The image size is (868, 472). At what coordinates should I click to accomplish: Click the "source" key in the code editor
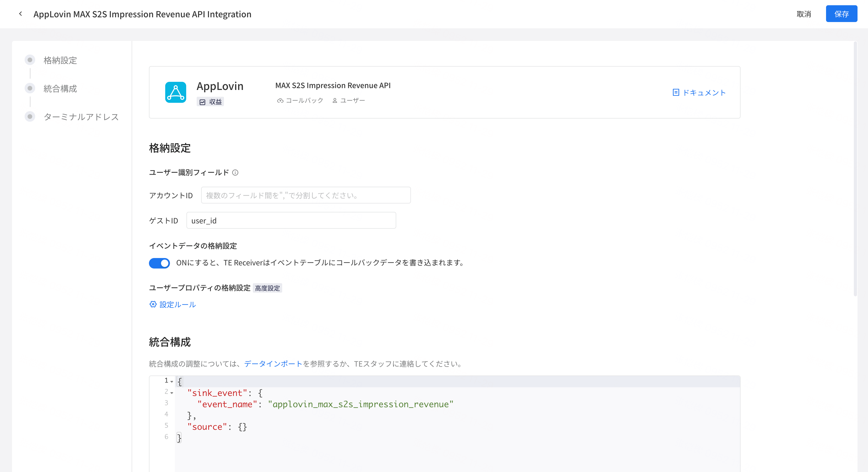tap(207, 427)
